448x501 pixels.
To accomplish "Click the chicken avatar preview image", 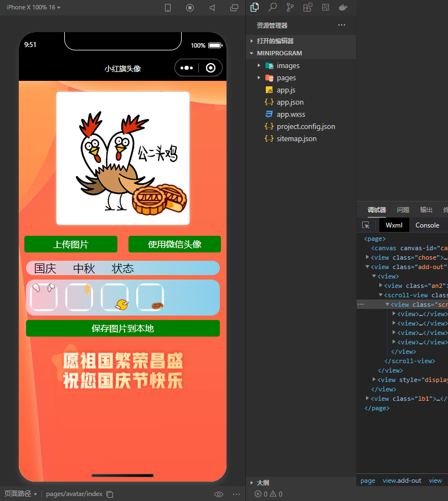I will tap(123, 158).
